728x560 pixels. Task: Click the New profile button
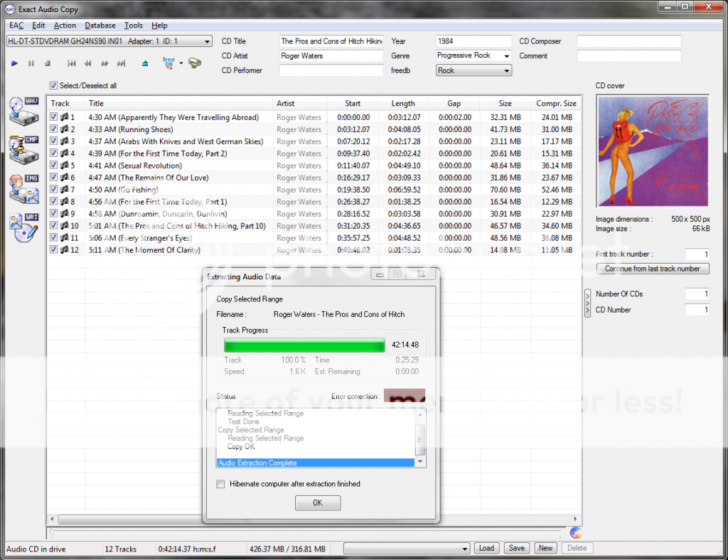(545, 549)
